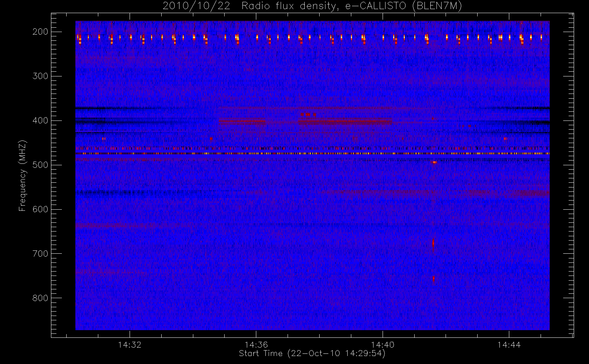The height and width of the screenshot is (364, 589).
Task: Click the 200 frequency tick label
Action: (40, 32)
